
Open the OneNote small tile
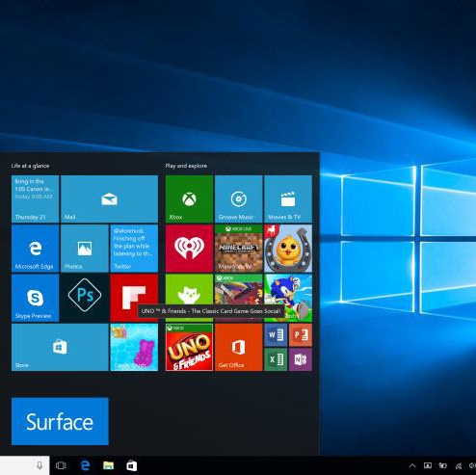[301, 359]
